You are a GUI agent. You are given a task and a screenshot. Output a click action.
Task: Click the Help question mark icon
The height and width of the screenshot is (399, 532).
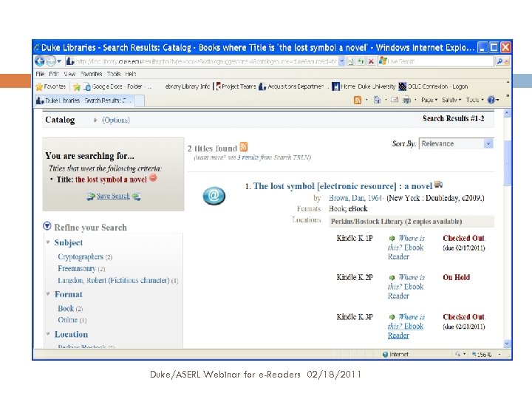click(x=491, y=100)
